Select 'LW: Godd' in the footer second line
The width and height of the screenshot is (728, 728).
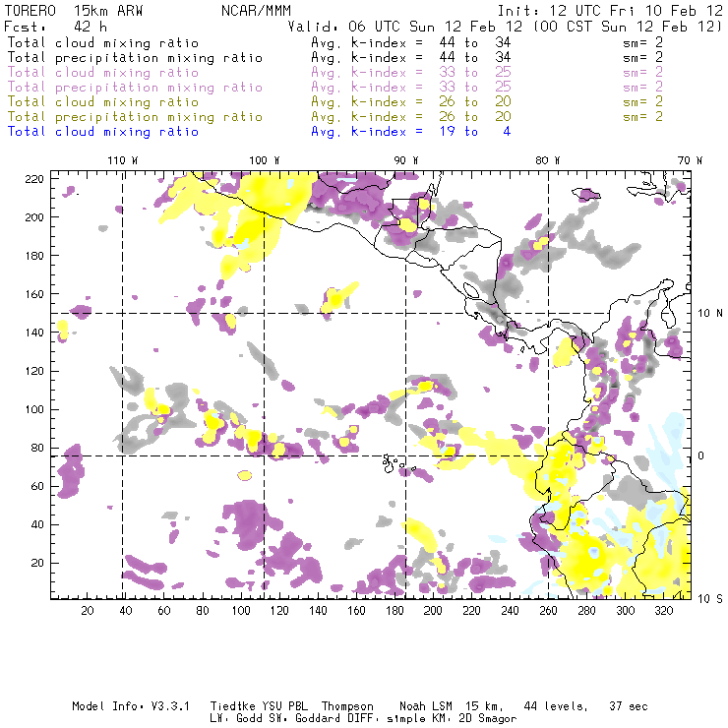(235, 719)
